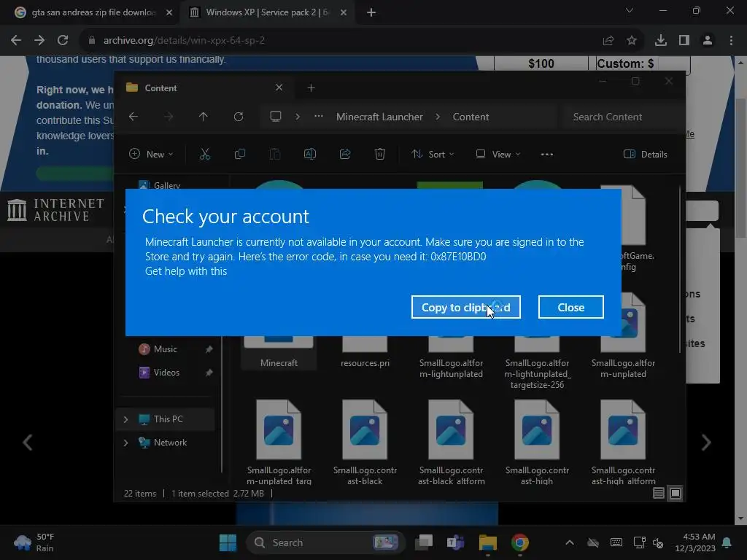
Task: Select SmallLogo.contrast-black image file
Action: [365, 442]
